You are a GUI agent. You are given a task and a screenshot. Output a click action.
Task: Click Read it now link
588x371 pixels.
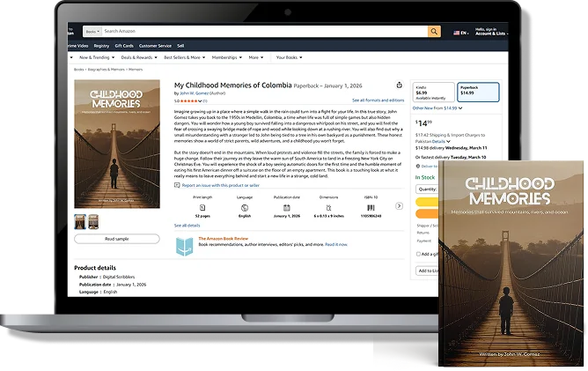pyautogui.click(x=336, y=244)
